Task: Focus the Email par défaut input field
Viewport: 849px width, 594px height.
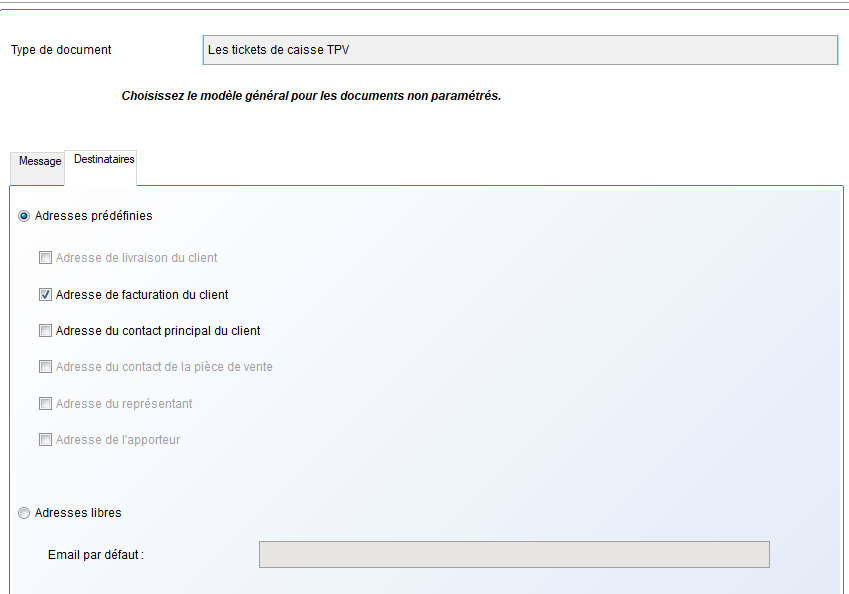Action: (514, 554)
